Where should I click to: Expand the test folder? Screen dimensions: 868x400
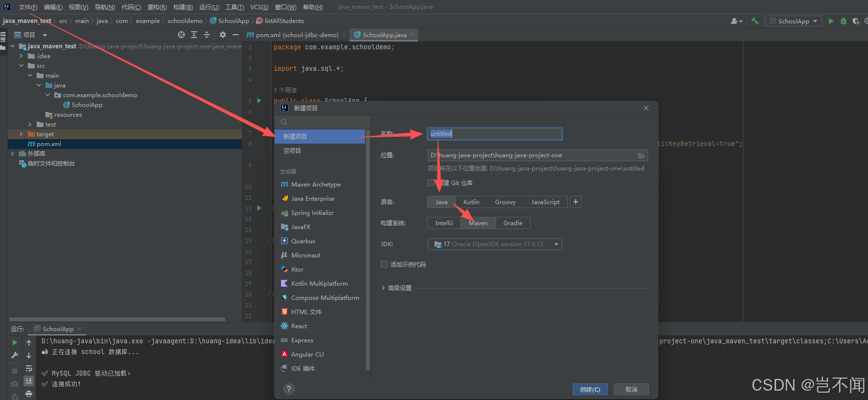pyautogui.click(x=30, y=124)
